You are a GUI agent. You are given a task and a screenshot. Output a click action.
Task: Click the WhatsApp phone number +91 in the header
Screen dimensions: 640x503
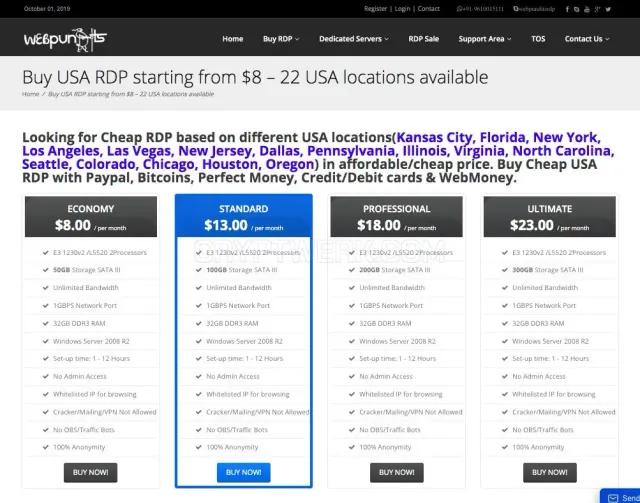480,9
